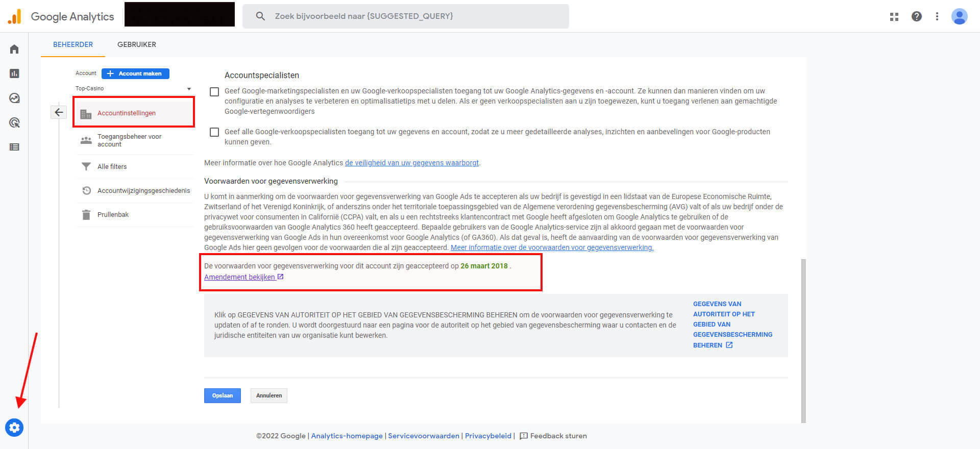Open the help question mark icon
This screenshot has width=980, height=449.
(917, 16)
